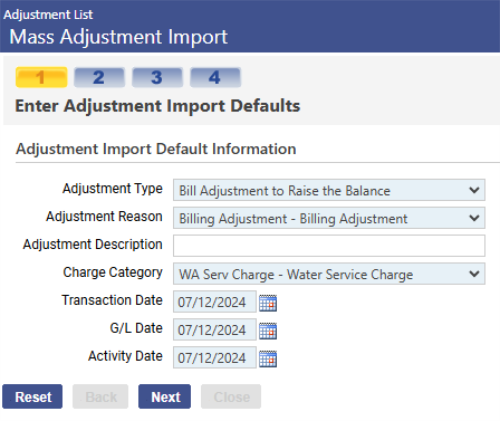The width and height of the screenshot is (500, 421).
Task: Jump to wizard step 2
Action: 99,77
